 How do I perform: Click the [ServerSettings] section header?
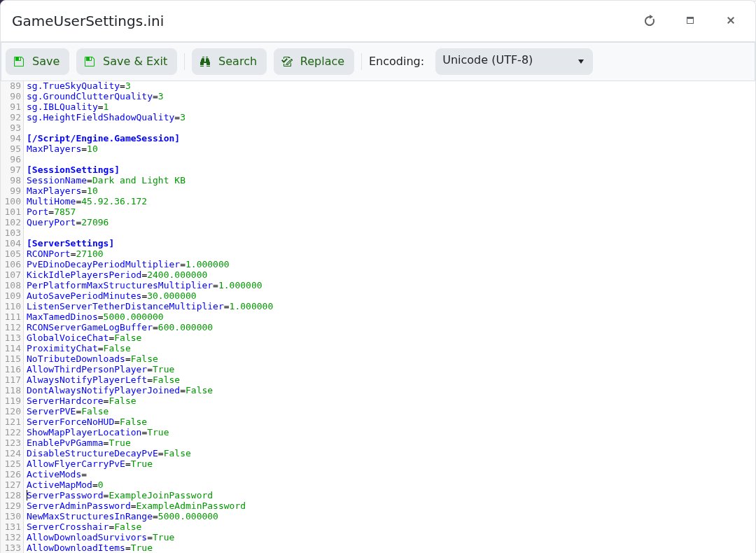point(71,244)
